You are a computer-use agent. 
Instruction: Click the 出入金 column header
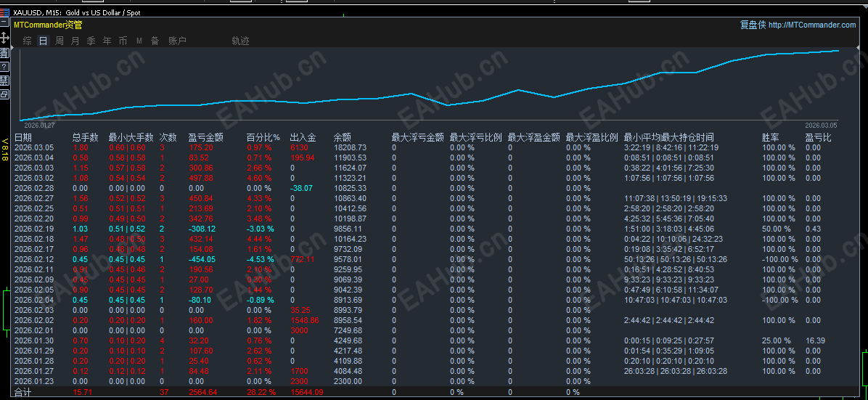point(303,137)
